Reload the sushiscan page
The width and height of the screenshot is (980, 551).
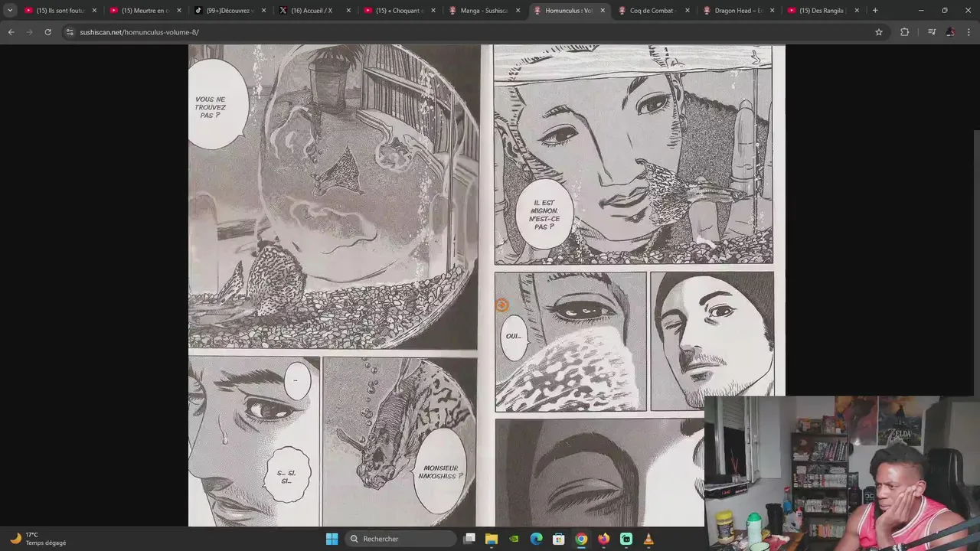[47, 32]
